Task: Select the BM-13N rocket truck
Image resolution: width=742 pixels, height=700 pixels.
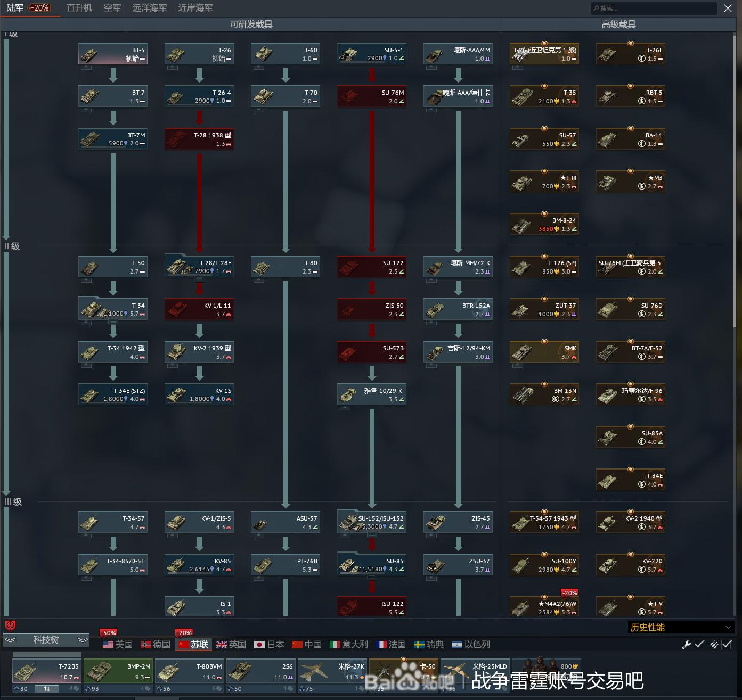Action: (x=544, y=394)
